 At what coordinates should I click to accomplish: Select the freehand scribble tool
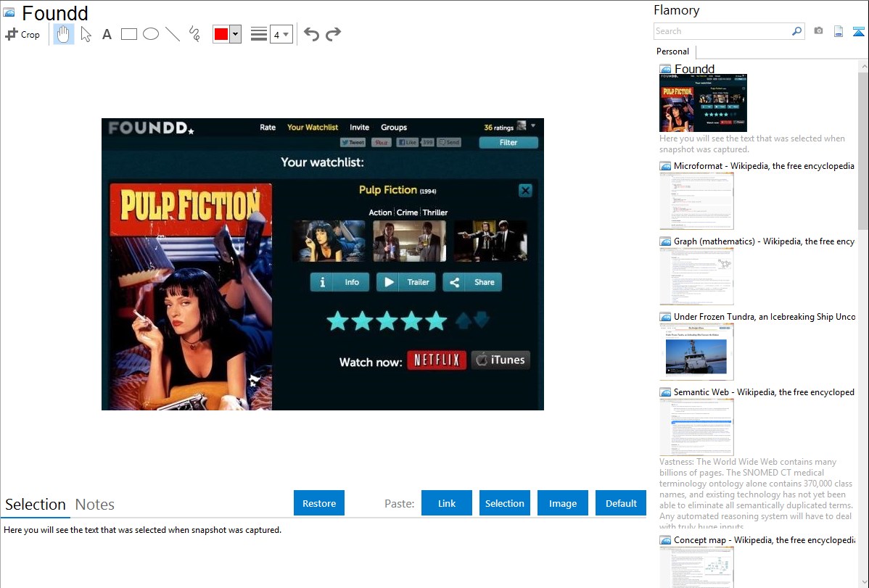pos(194,34)
